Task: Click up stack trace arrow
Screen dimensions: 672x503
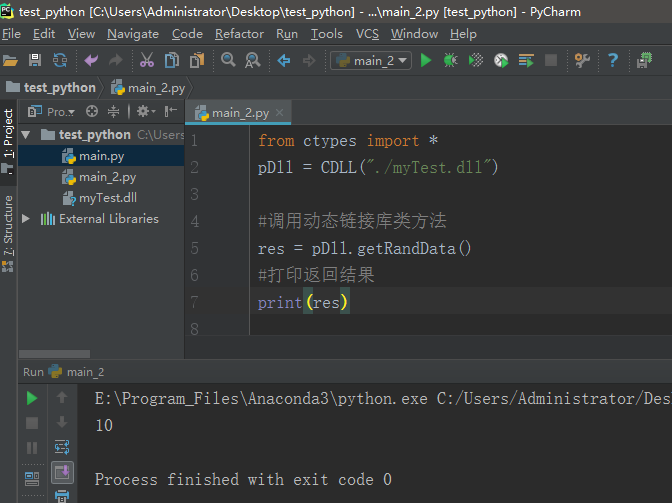Action: [62, 397]
